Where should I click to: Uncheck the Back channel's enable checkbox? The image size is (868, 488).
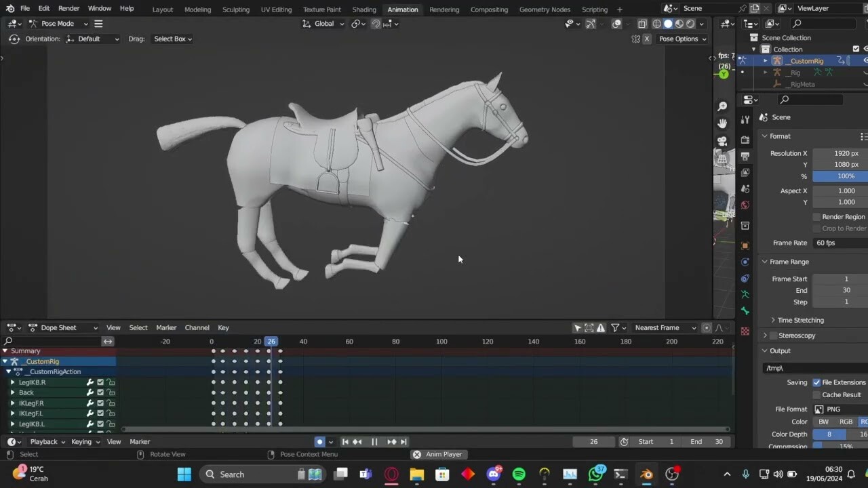100,392
